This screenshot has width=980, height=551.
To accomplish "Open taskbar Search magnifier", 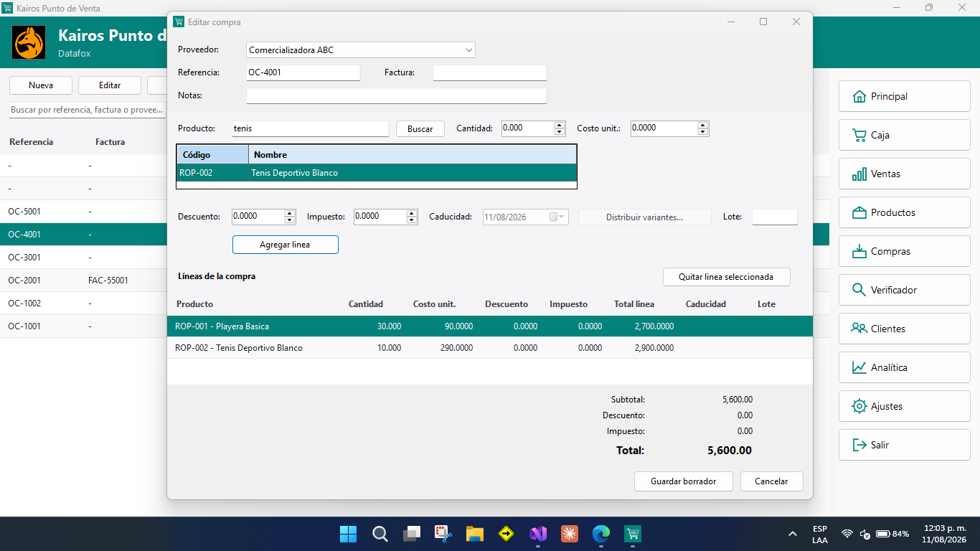I will click(380, 534).
